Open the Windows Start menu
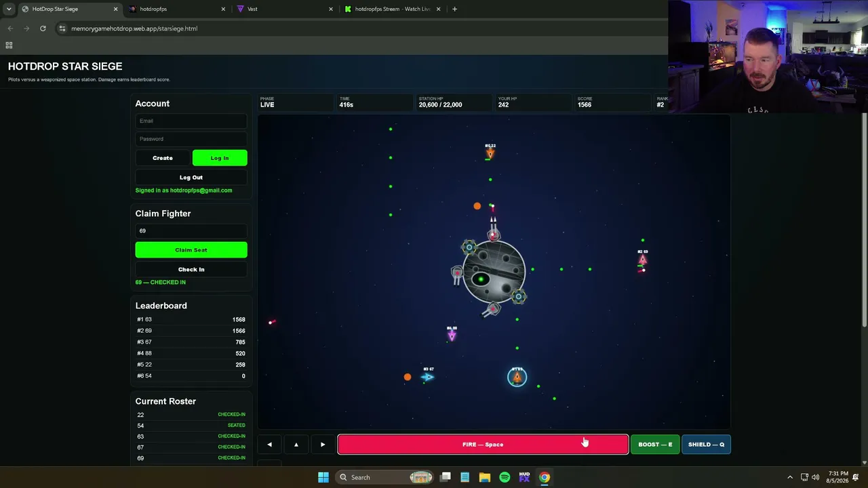 323,477
